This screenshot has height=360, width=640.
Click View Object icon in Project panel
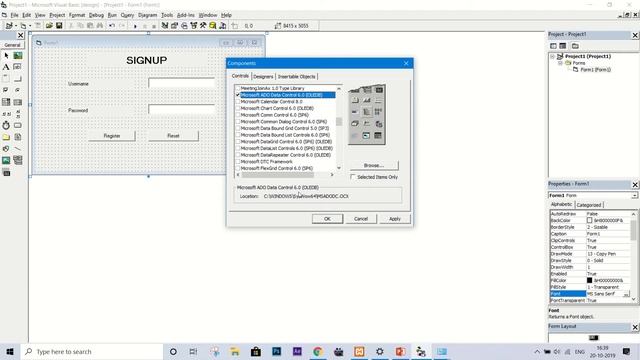562,46
